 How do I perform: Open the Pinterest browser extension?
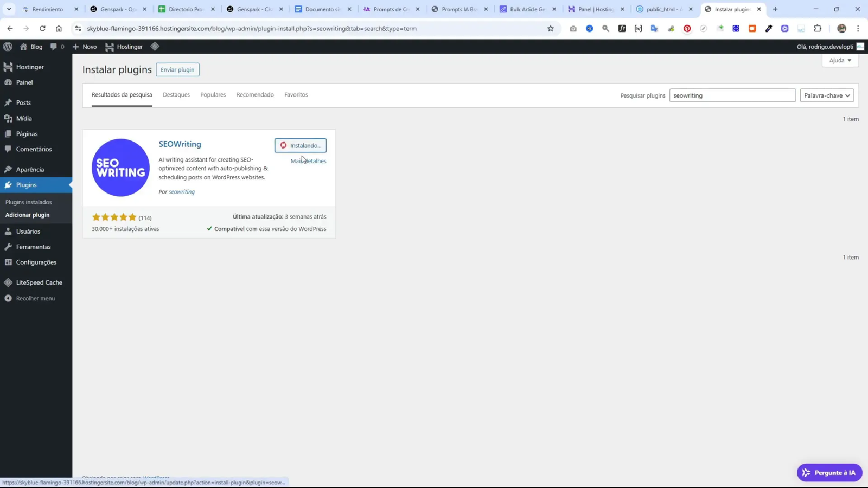(687, 28)
